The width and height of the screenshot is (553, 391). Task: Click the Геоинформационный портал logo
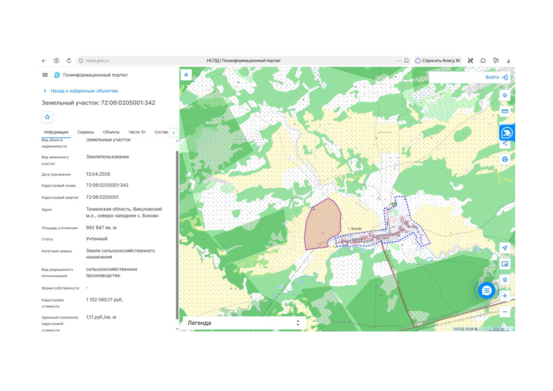pos(91,75)
